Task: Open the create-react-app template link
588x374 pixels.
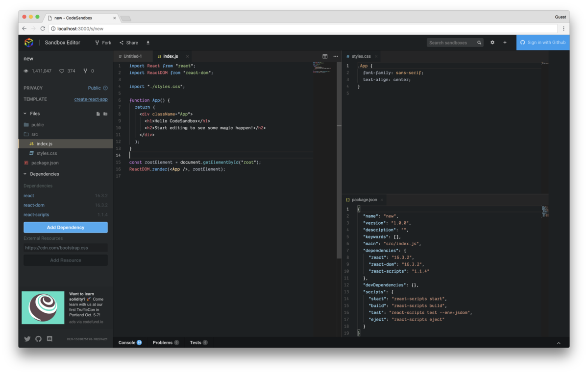Action: coord(91,99)
